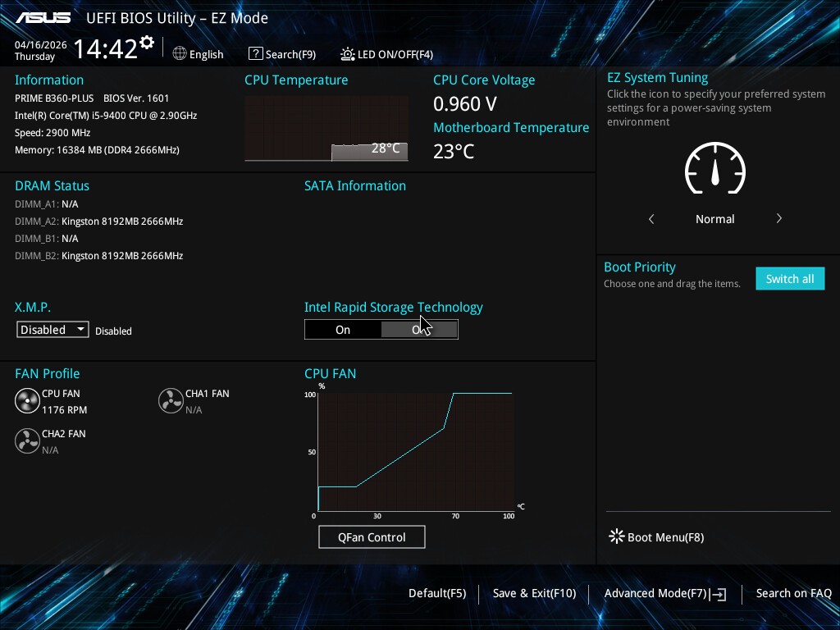Open the X.M.P. Disabled dropdown
This screenshot has width=840, height=630.
click(x=52, y=330)
